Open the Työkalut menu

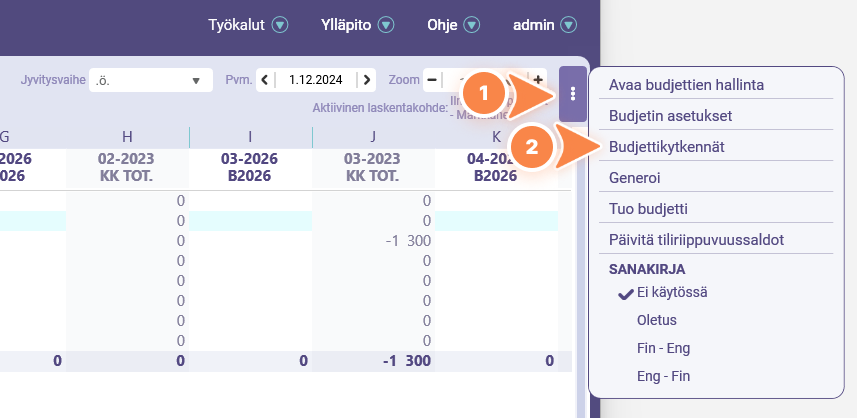coord(248,25)
